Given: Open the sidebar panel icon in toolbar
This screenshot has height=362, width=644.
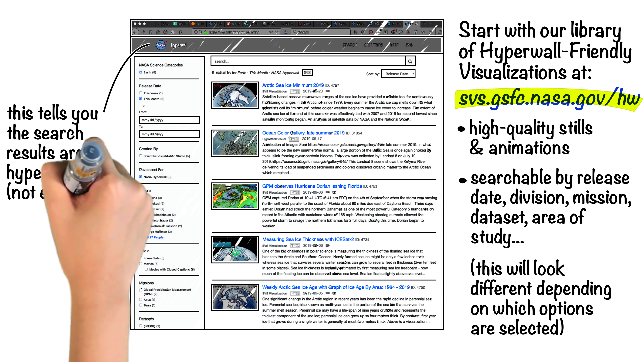Looking at the screenshot, I should (386, 32).
